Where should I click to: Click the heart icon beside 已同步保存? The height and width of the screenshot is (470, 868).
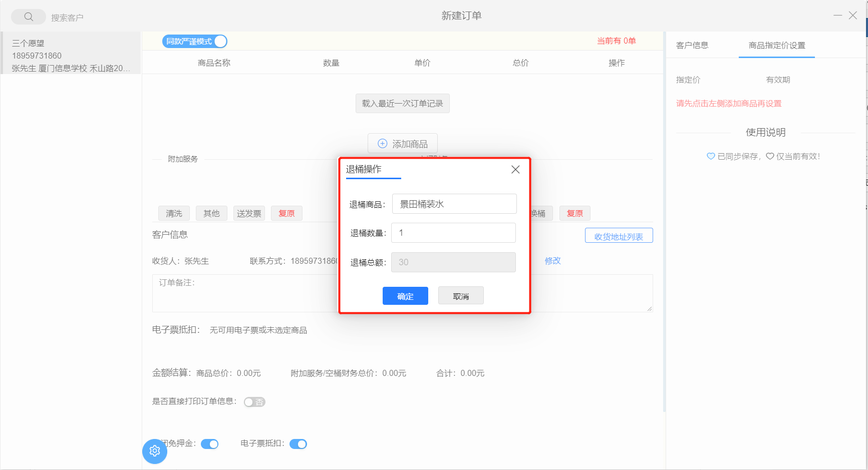click(710, 156)
